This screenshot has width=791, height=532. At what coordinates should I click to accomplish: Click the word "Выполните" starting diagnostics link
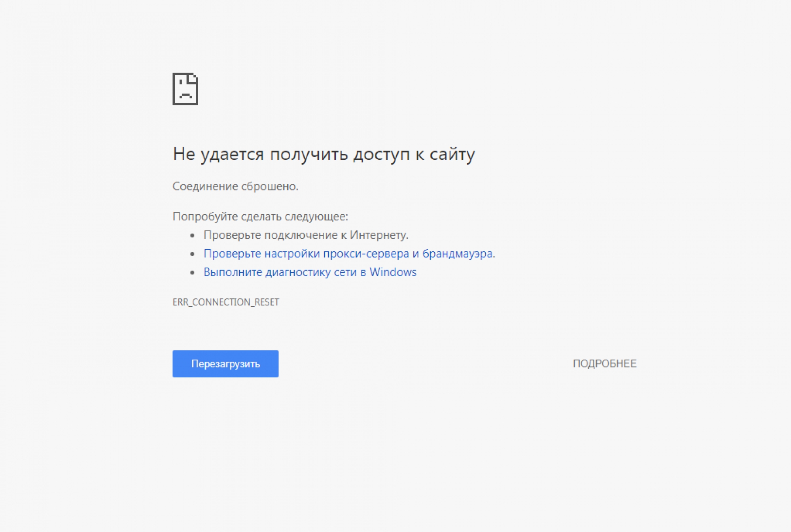[233, 272]
